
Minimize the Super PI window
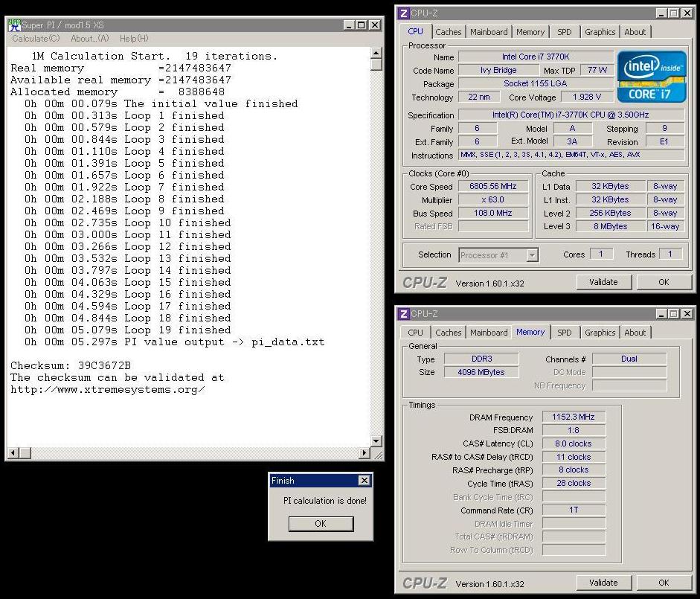(349, 25)
